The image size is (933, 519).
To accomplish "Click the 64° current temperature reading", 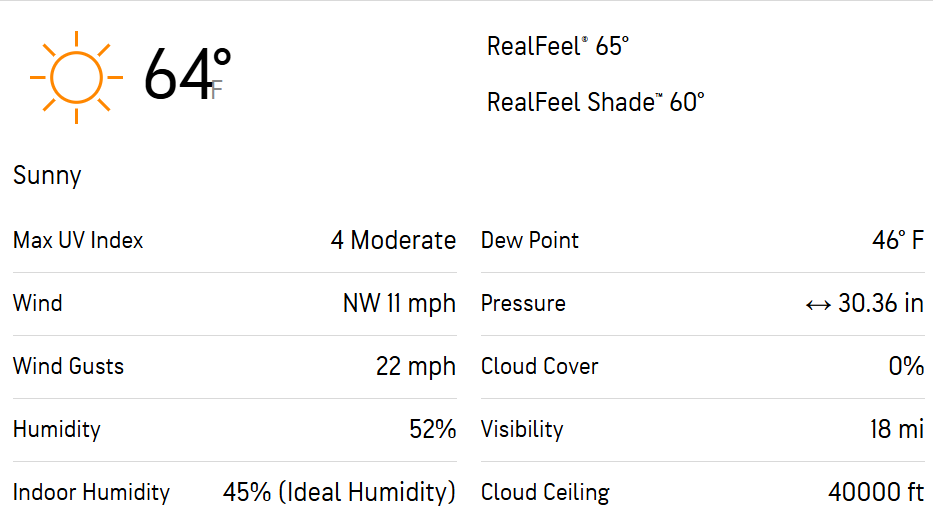I will (187, 74).
